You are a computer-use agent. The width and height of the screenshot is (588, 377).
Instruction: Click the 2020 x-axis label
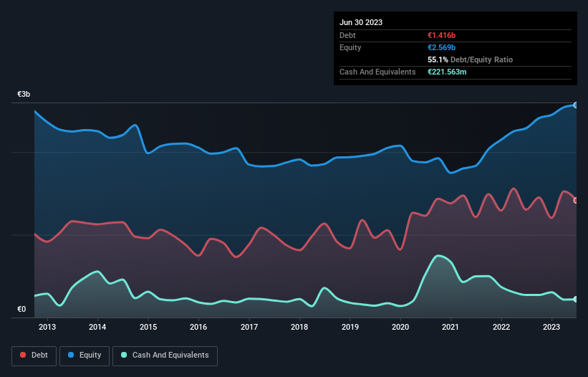(400, 327)
